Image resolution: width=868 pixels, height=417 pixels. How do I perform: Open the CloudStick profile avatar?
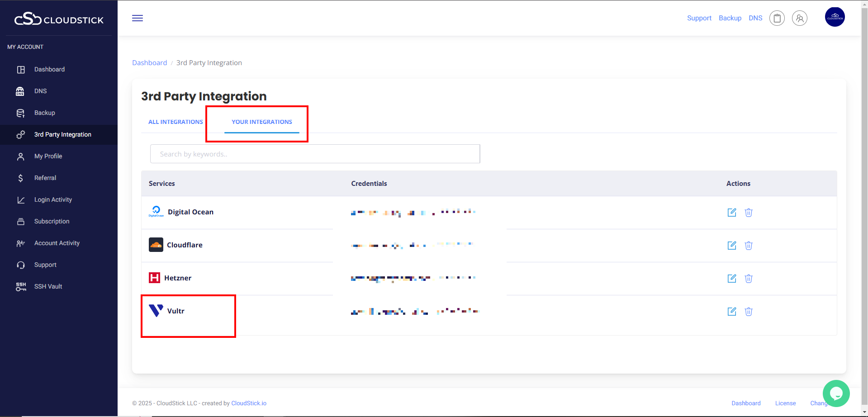point(835,17)
